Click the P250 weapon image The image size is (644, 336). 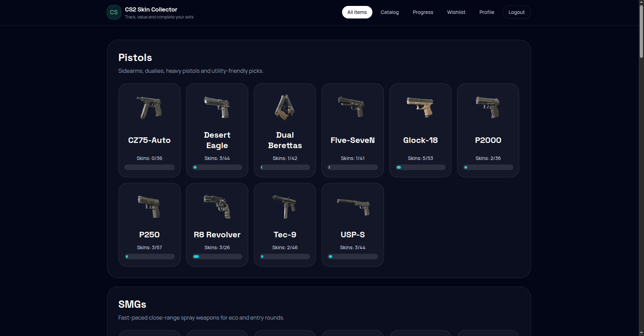tap(149, 206)
